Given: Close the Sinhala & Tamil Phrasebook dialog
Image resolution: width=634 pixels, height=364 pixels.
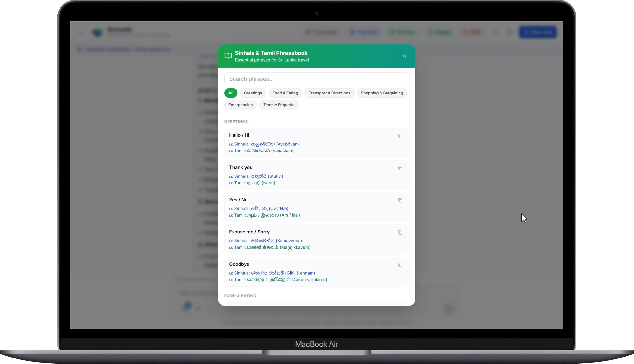Looking at the screenshot, I should (x=404, y=56).
